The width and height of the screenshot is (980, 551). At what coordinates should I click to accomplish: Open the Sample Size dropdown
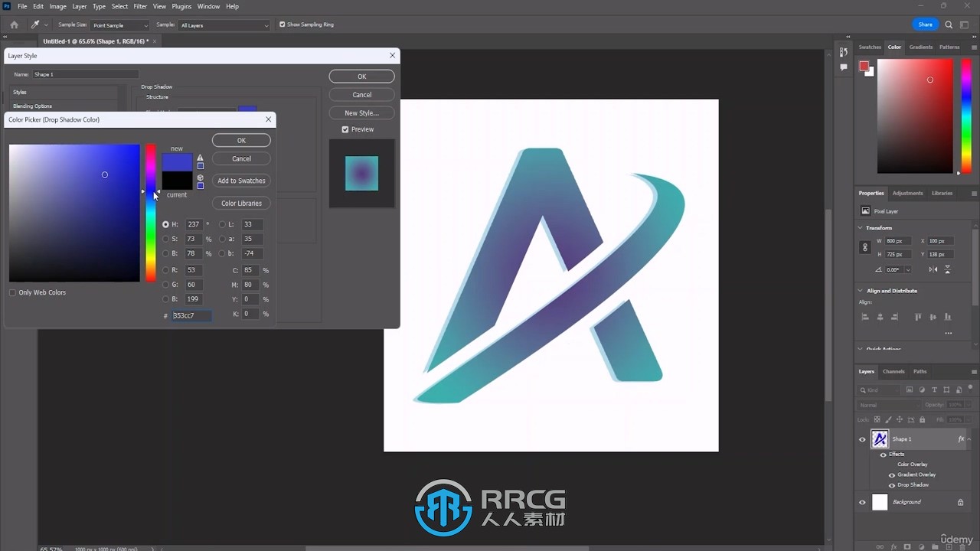click(120, 25)
